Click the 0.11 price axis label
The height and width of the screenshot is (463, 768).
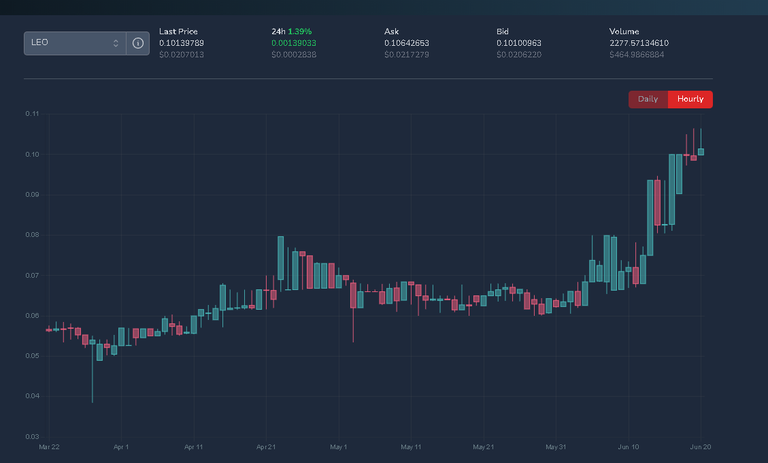point(32,114)
